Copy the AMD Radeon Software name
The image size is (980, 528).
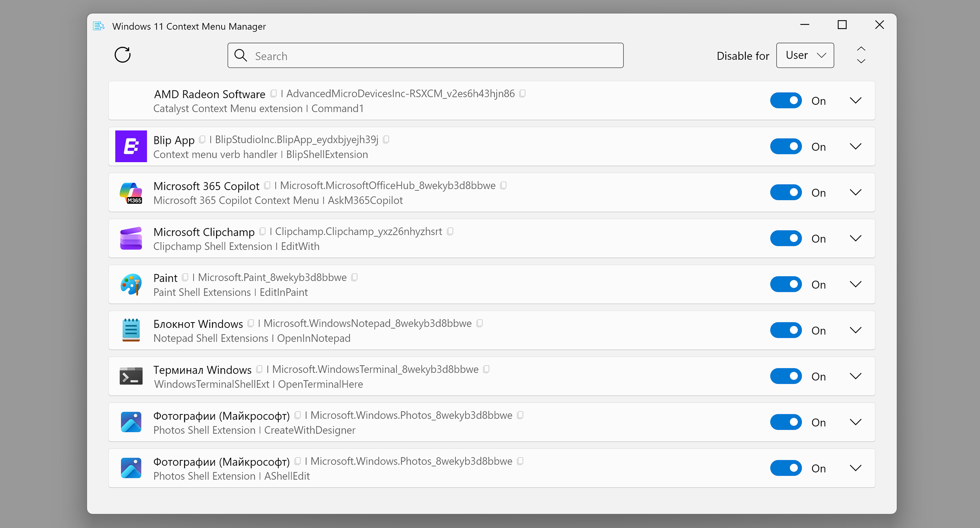point(273,93)
